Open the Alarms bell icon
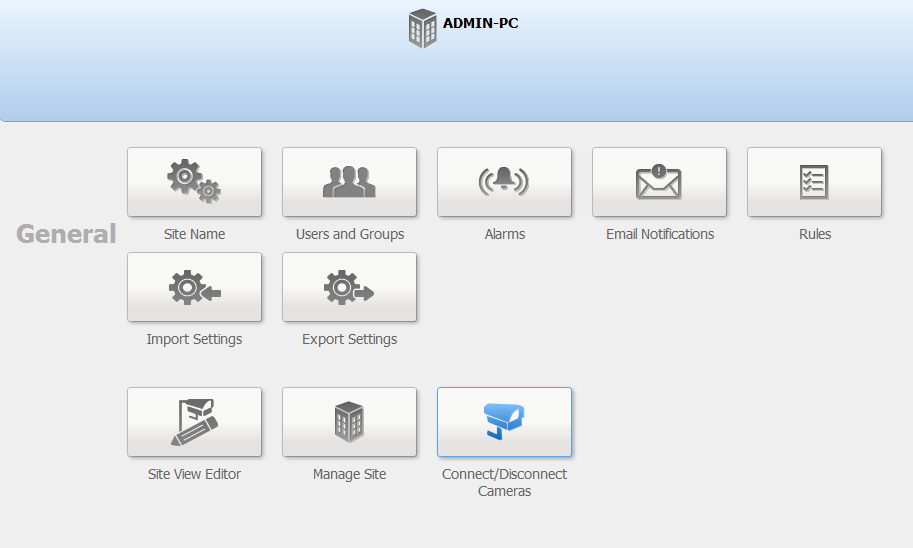 504,182
